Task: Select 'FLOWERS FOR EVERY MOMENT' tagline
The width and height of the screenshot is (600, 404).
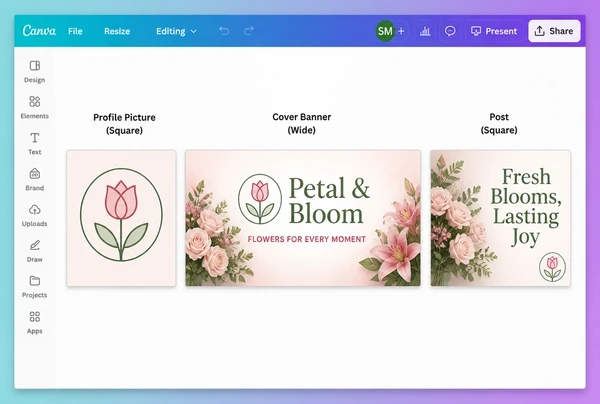Action: tap(307, 239)
